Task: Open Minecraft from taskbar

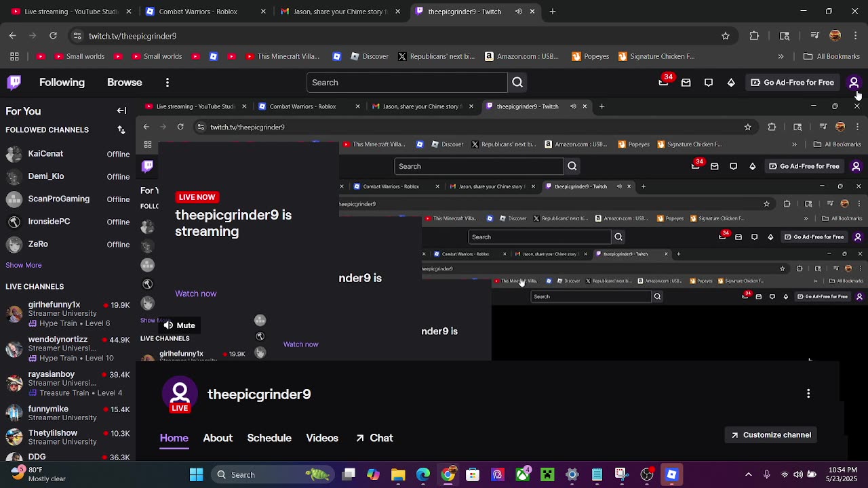Action: click(547, 474)
